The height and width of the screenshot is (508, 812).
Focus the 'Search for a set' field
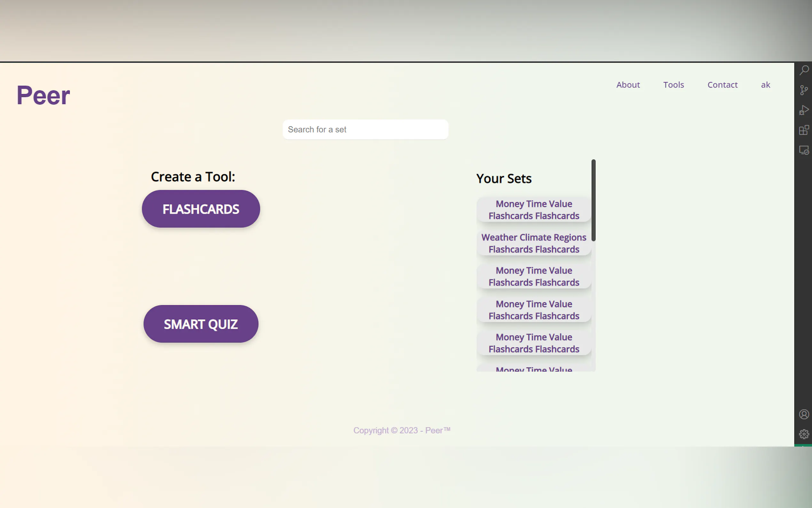tap(365, 129)
